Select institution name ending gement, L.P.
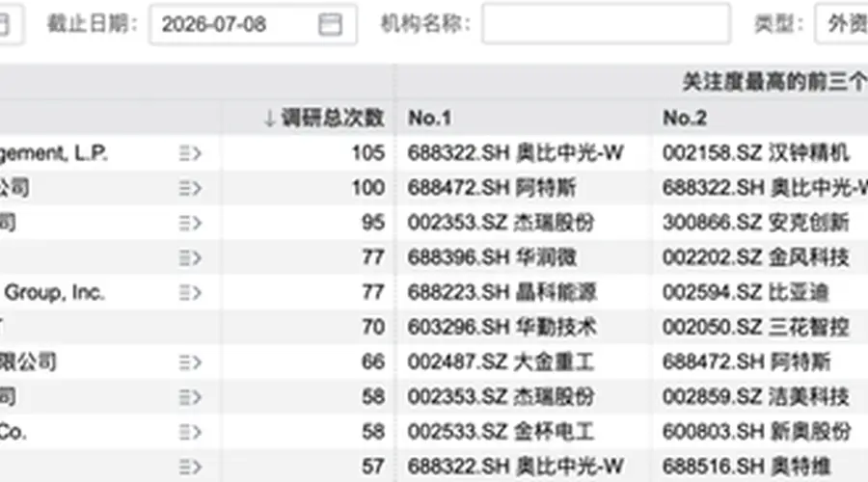 [x=54, y=152]
